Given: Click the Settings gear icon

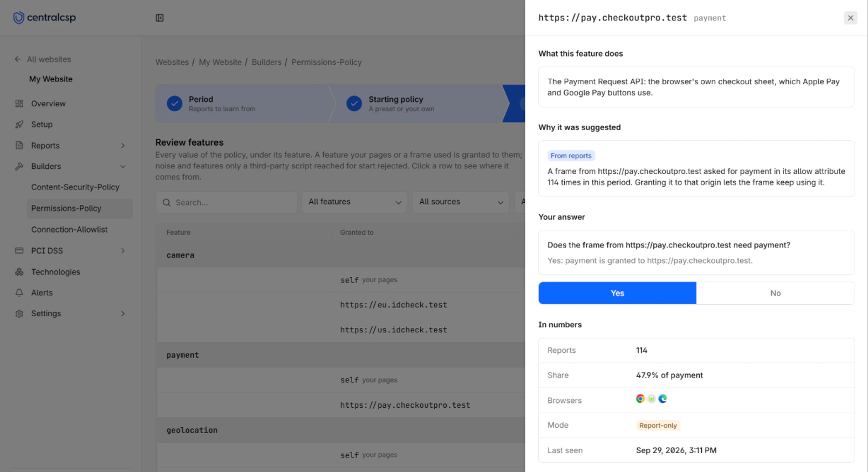Looking at the screenshot, I should coord(19,314).
